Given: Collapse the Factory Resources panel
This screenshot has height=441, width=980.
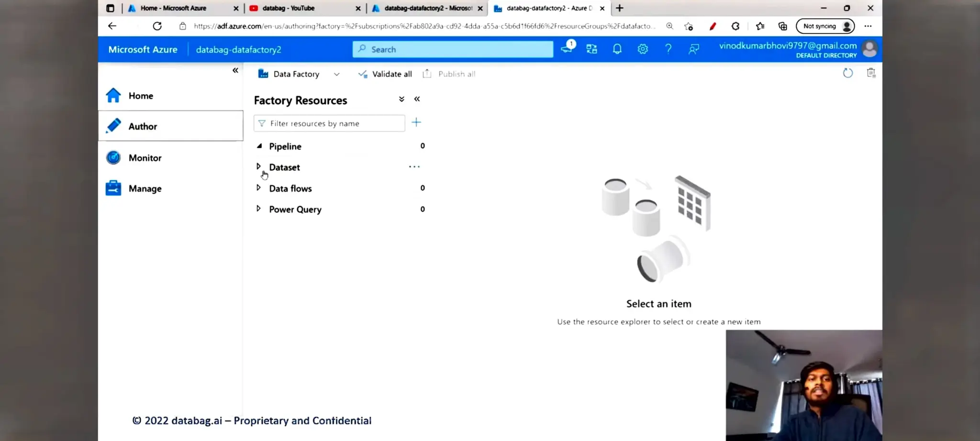Looking at the screenshot, I should tap(417, 99).
